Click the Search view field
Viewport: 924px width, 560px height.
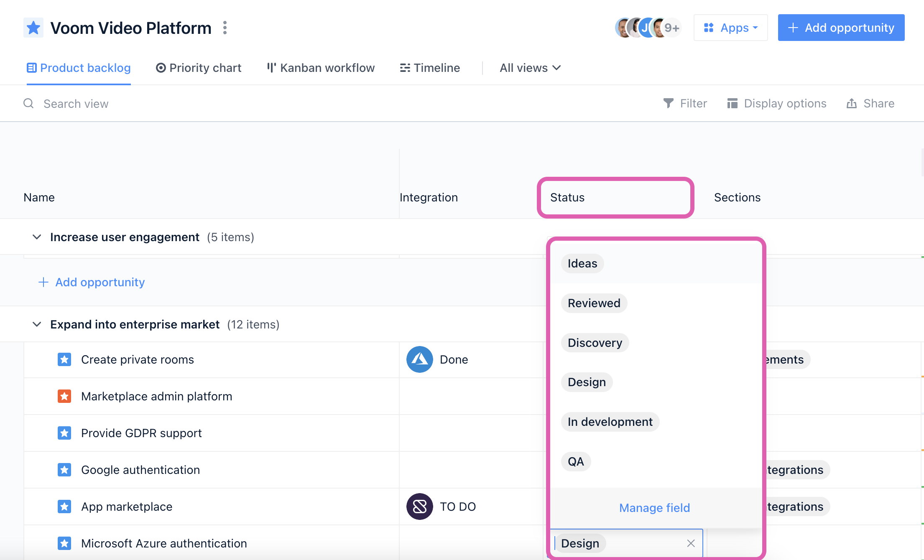76,104
